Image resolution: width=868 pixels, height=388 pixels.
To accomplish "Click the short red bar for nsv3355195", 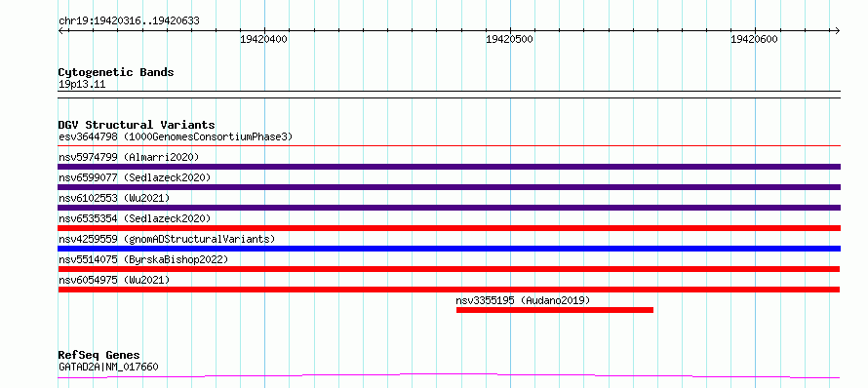I will (555, 310).
